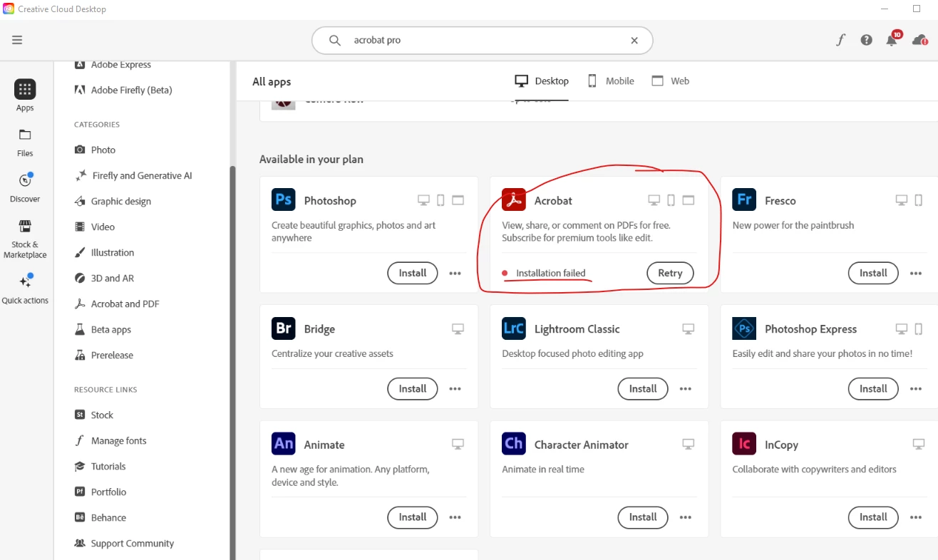
Task: Open the Files folder icon in sidebar
Action: tap(25, 135)
